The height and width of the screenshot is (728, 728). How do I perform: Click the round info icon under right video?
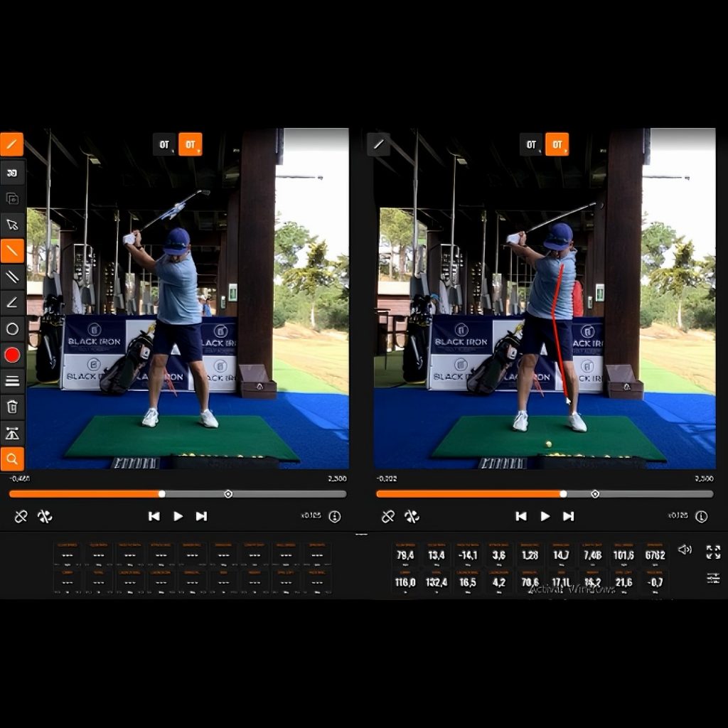tap(702, 516)
